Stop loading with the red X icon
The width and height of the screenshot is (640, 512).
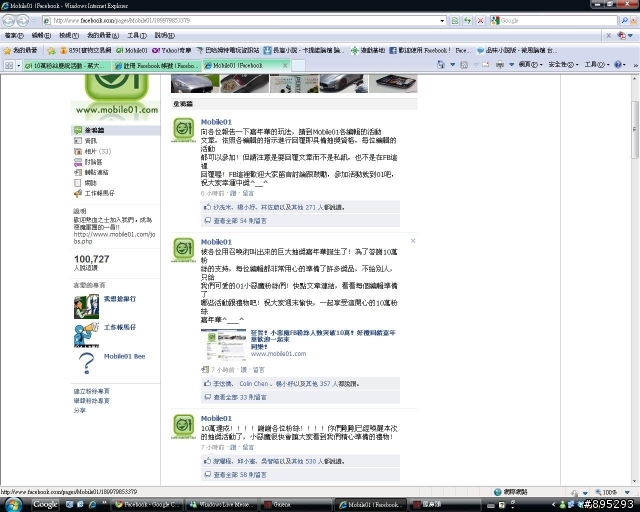480,20
